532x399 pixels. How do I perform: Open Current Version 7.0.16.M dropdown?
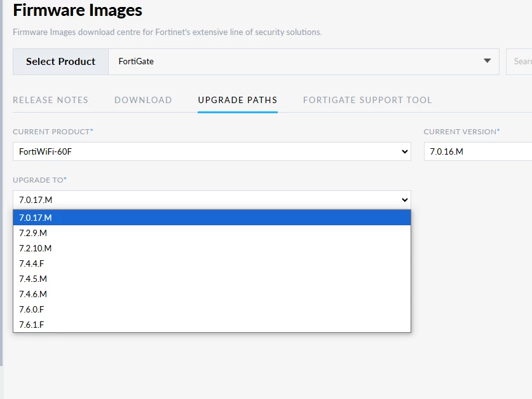pos(478,151)
